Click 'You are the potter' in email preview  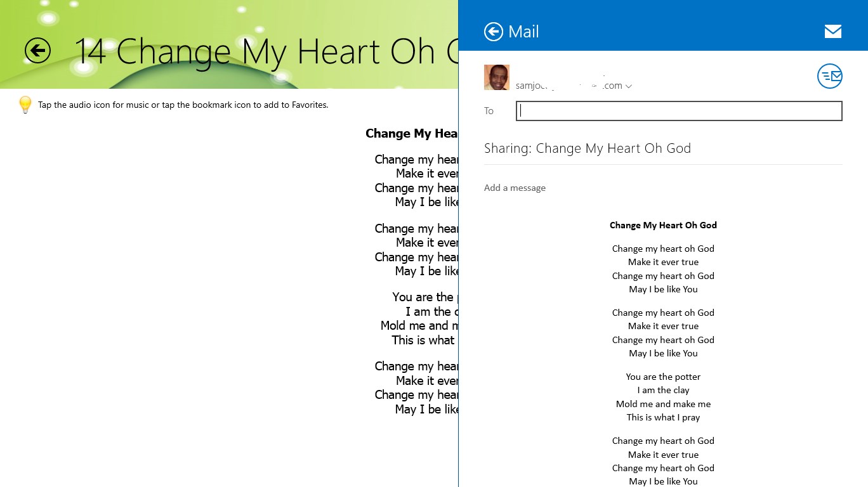(x=663, y=377)
